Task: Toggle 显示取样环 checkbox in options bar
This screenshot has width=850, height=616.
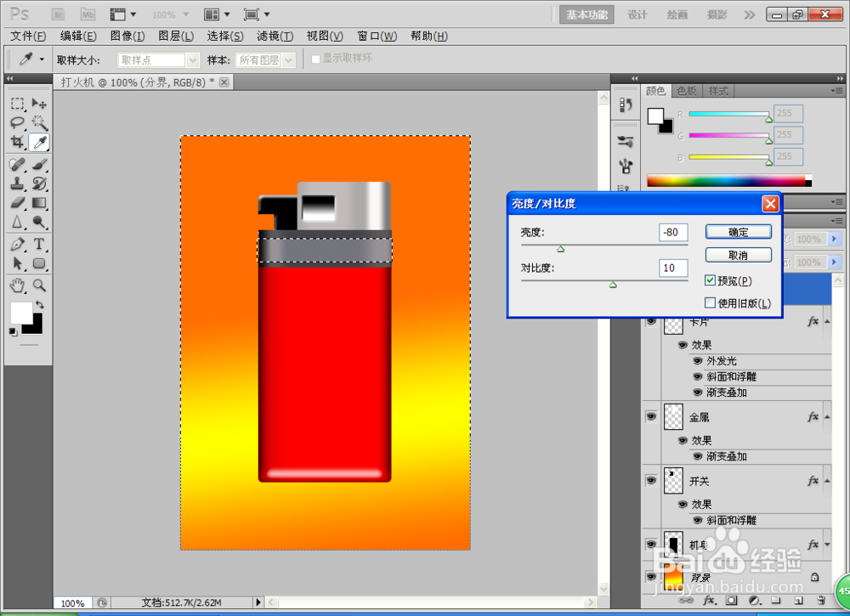Action: tap(315, 59)
